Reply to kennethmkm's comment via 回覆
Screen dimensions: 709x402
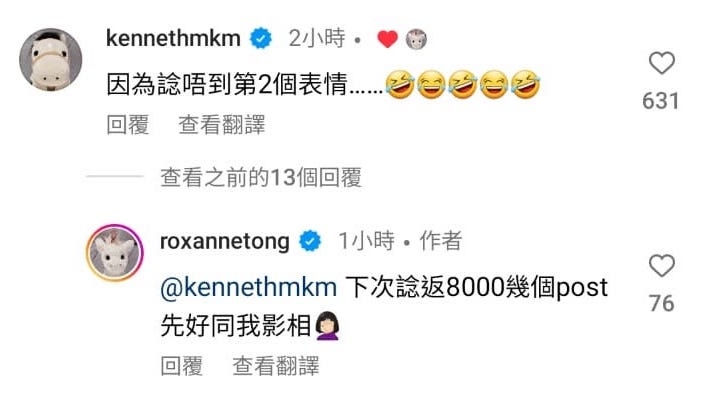point(128,125)
